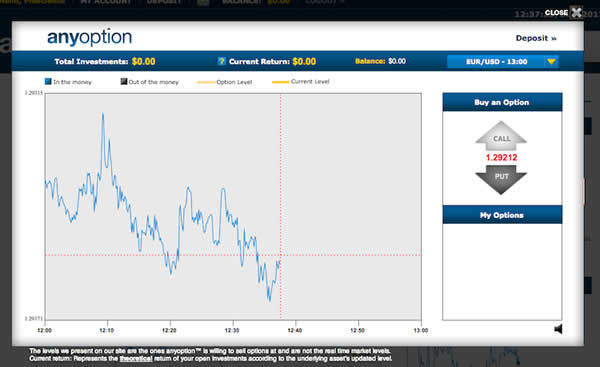This screenshot has height=367, width=600.
Task: Select the EUR/USD - 13:00 selector box
Action: pos(502,62)
